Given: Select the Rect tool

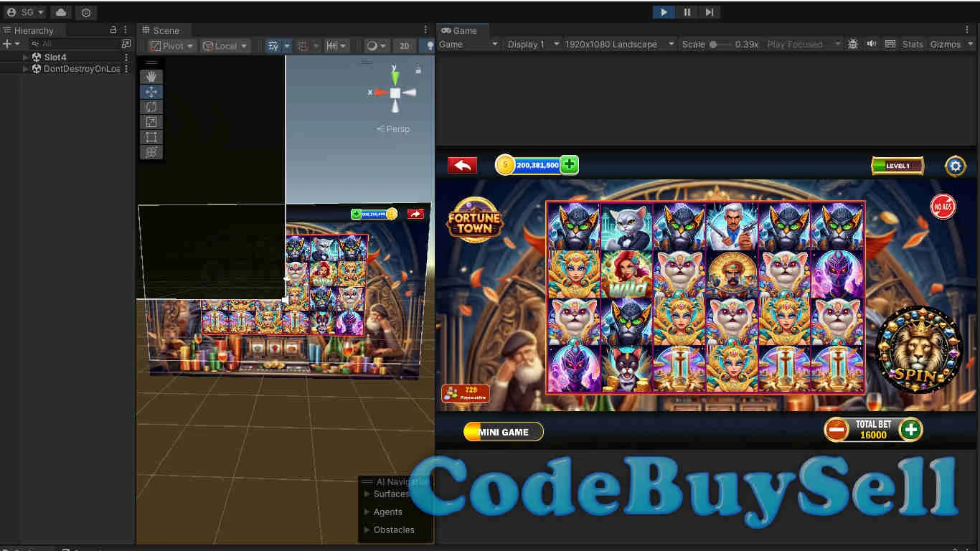Looking at the screenshot, I should pos(151,137).
